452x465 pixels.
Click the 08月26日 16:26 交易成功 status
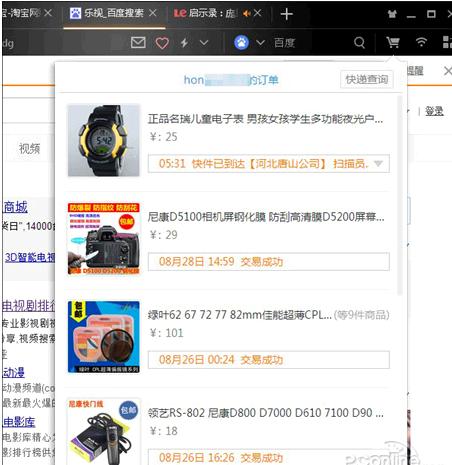click(269, 457)
